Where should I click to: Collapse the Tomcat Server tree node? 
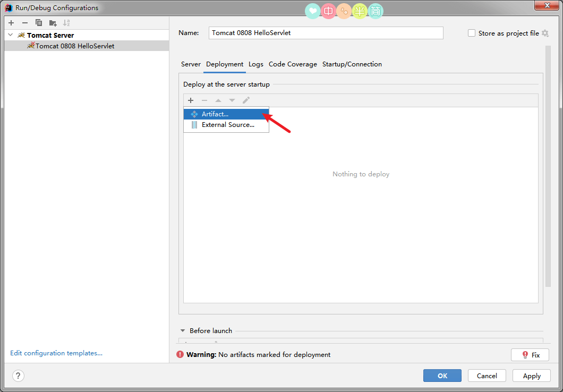click(x=11, y=35)
